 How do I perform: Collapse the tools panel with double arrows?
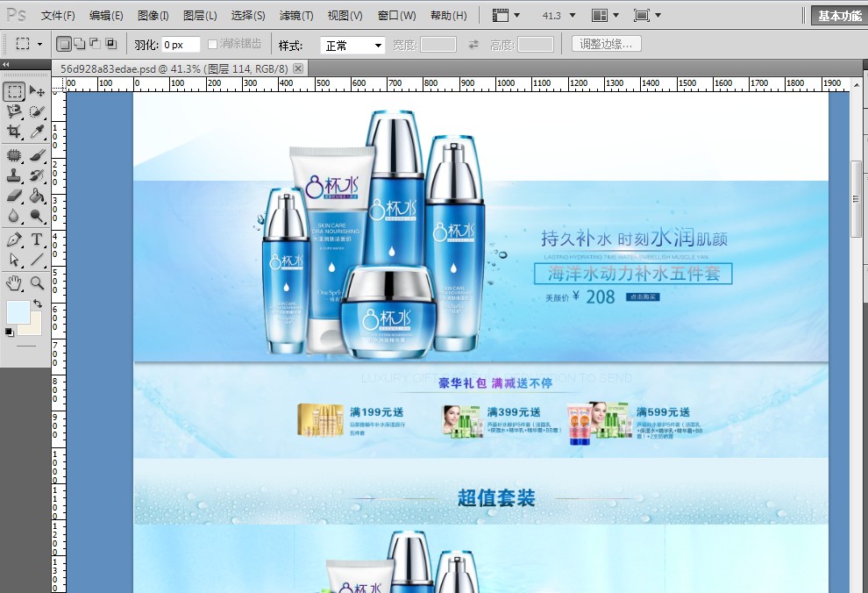[x=6, y=64]
